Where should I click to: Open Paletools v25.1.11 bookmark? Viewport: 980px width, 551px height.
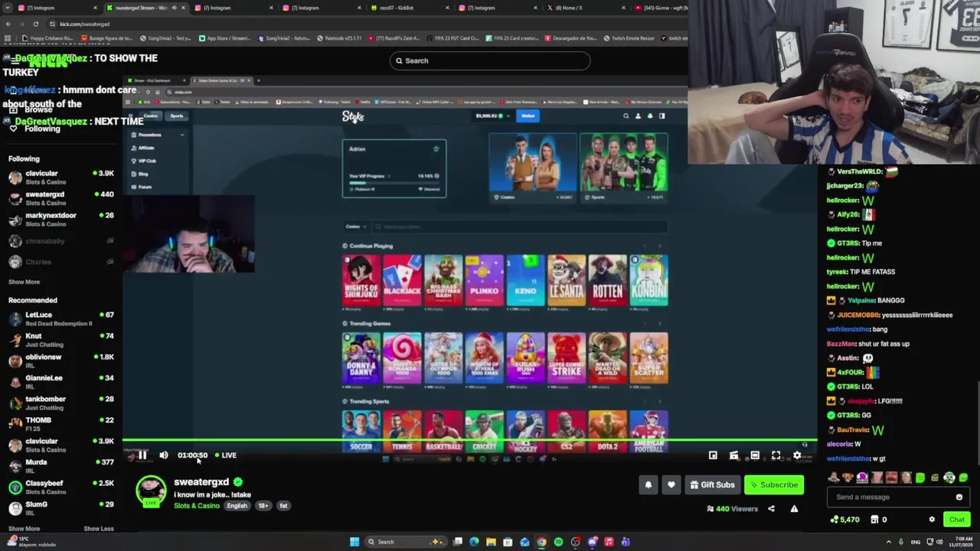click(338, 38)
